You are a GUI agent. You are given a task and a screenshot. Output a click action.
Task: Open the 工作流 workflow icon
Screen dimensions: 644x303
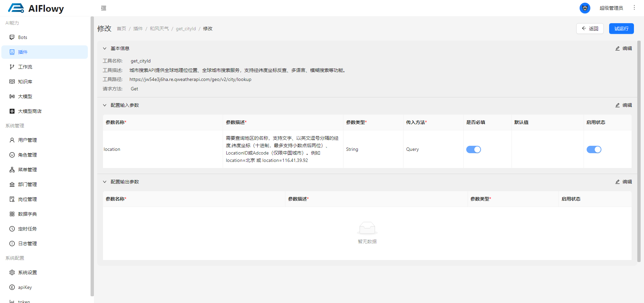click(x=12, y=67)
